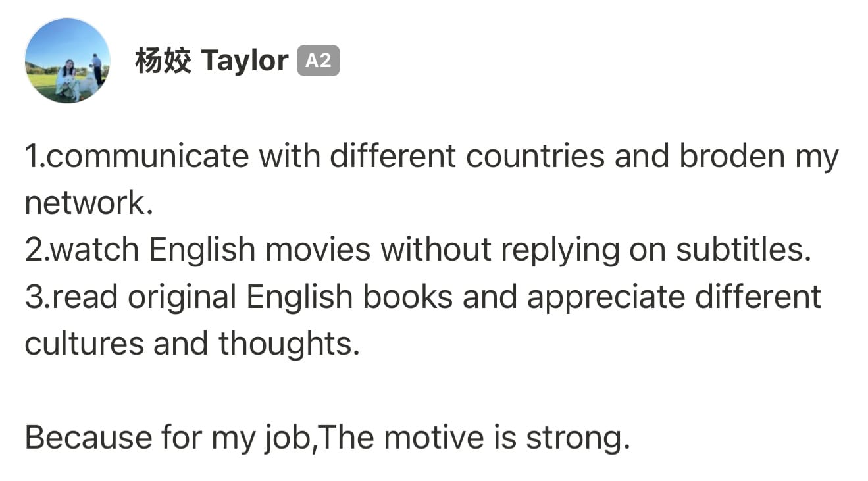Click the Chinese characters 杨姣 in the name

(163, 61)
